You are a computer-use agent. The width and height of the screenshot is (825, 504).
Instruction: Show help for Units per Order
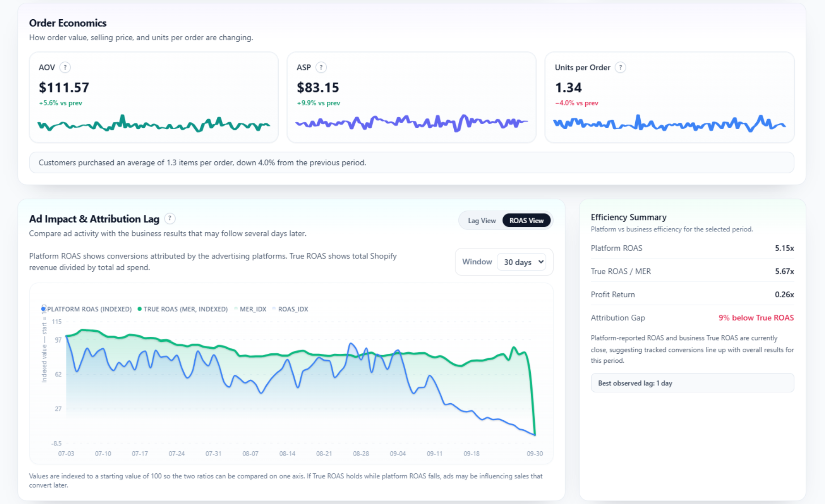[x=621, y=67]
